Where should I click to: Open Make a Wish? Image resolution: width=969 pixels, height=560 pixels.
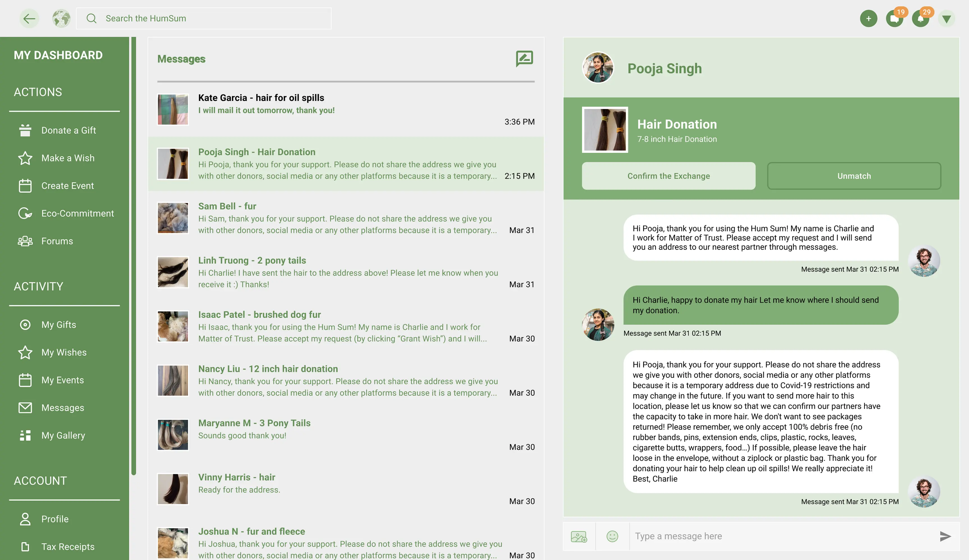click(68, 158)
